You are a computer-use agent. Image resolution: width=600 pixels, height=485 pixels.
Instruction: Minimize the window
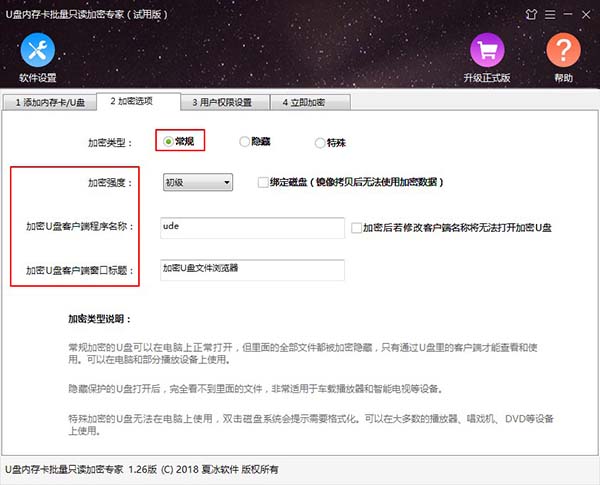point(568,14)
